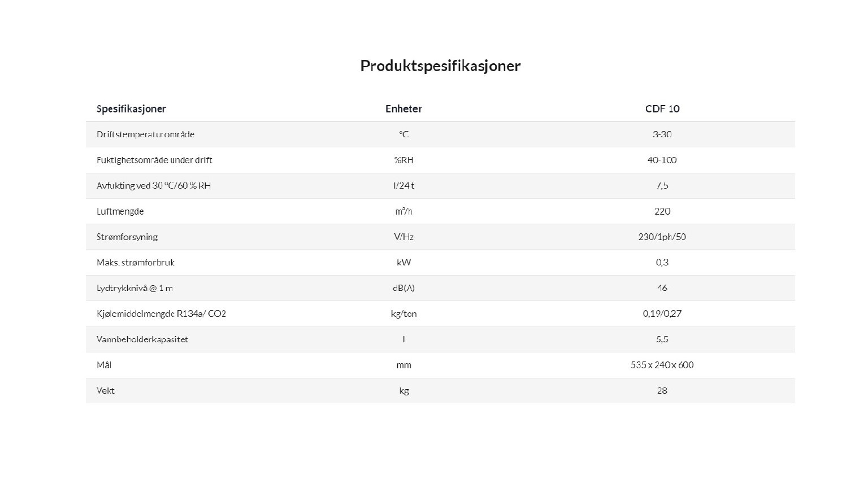Click the m³/h unit cell

tap(403, 211)
